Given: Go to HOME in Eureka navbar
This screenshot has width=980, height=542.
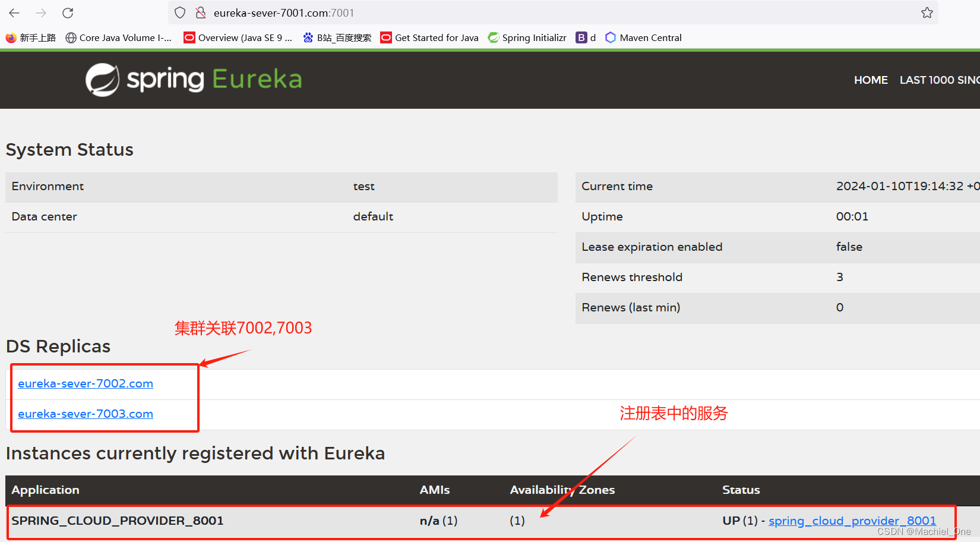Looking at the screenshot, I should click(x=871, y=80).
